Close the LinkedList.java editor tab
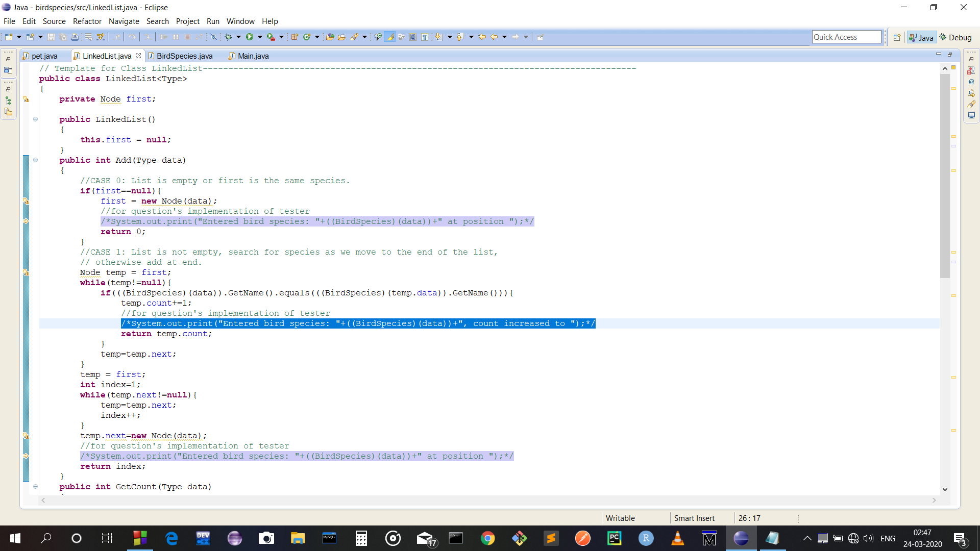Image resolution: width=980 pixels, height=551 pixels. tap(138, 56)
